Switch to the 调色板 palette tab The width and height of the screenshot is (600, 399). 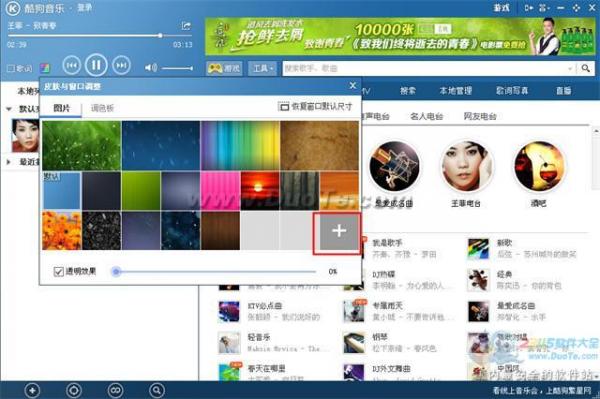pyautogui.click(x=103, y=108)
